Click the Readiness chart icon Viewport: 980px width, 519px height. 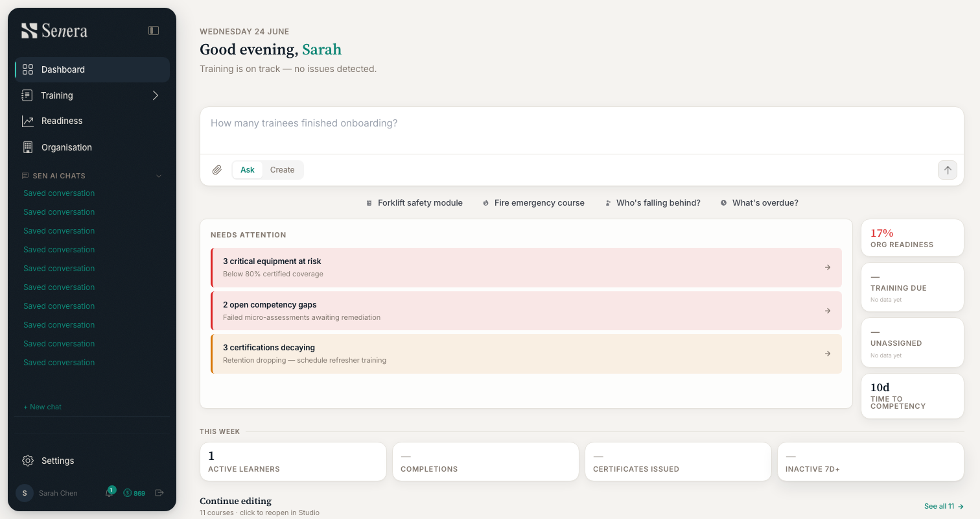pyautogui.click(x=28, y=121)
